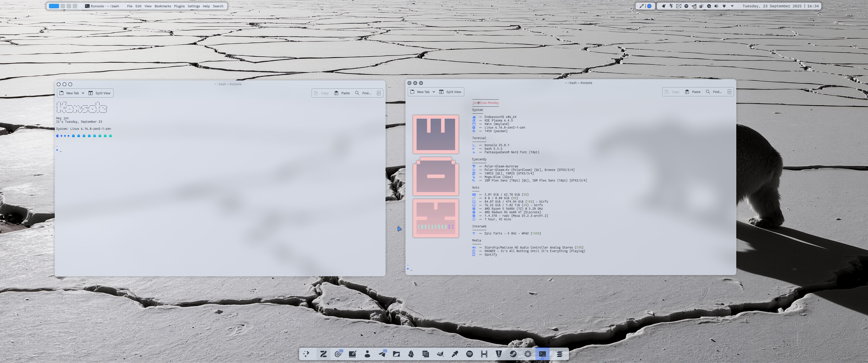868x363 pixels.
Task: Switch to the second virtual desktop in pager
Action: (x=63, y=6)
